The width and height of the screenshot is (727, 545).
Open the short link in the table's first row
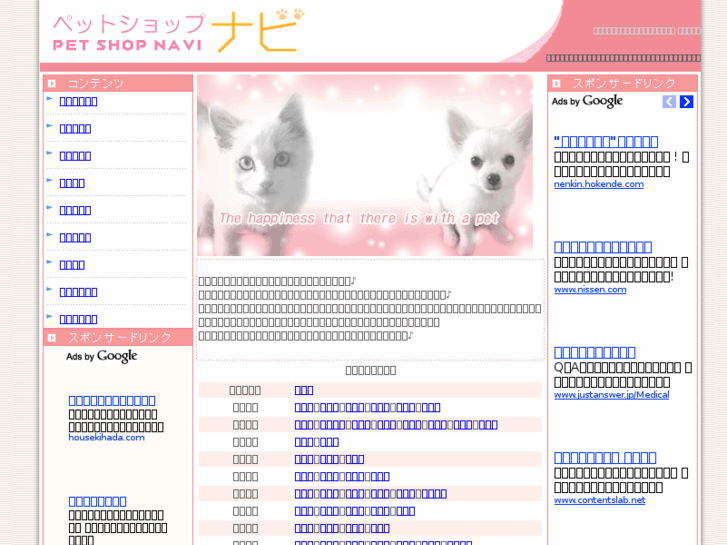click(x=304, y=390)
